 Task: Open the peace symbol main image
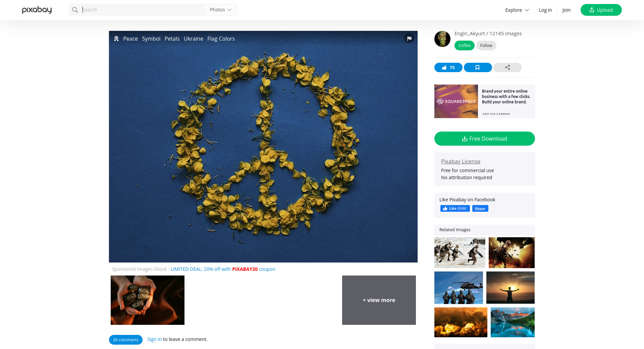click(x=263, y=147)
